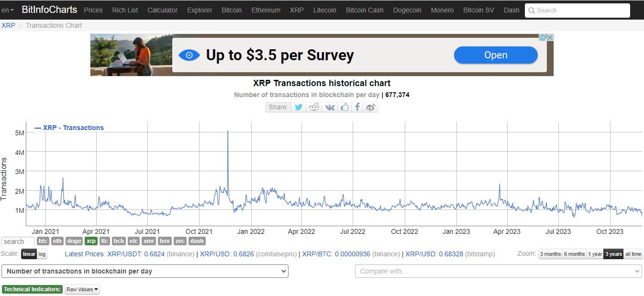Viewport: 644px width, 296px height.
Task: Set zoom to all time
Action: [633, 254]
